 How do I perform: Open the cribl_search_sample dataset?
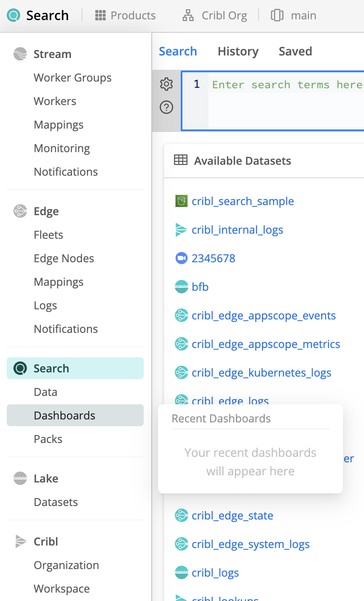(243, 201)
